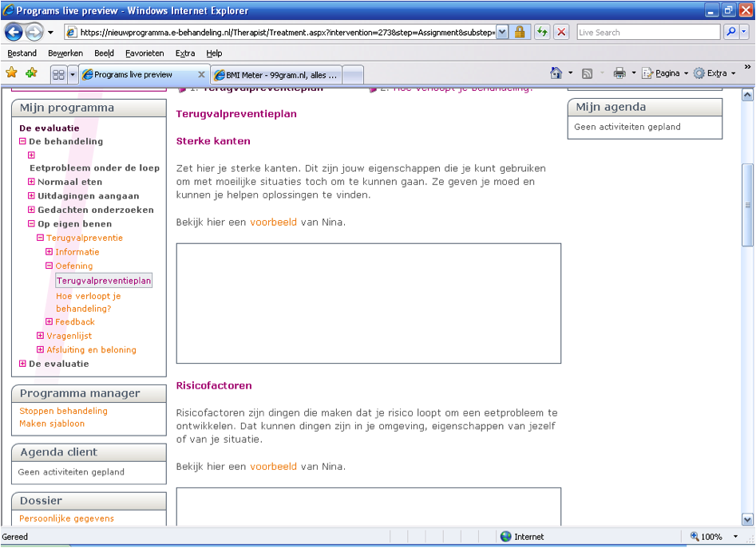Click the Add to Favorites icon
The image size is (756, 548).
pos(31,73)
